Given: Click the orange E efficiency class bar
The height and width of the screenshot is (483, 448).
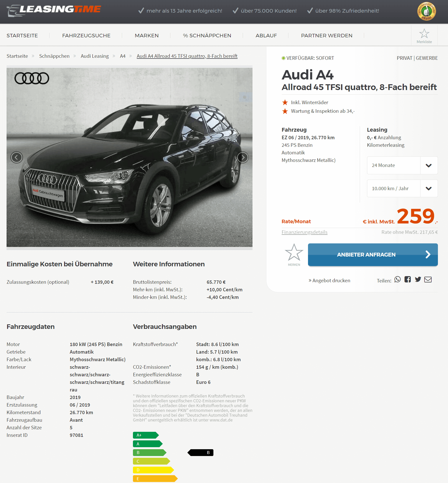Looking at the screenshot, I should click(155, 479).
